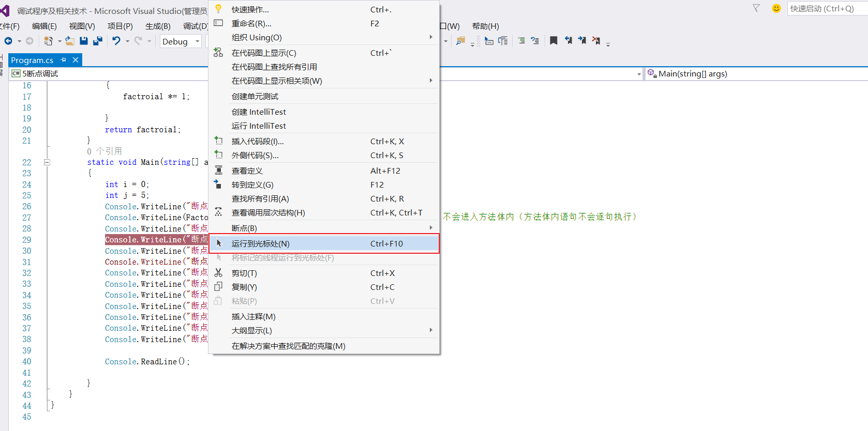
Task: Open the New Project dropdown arrow
Action: pyautogui.click(x=59, y=41)
